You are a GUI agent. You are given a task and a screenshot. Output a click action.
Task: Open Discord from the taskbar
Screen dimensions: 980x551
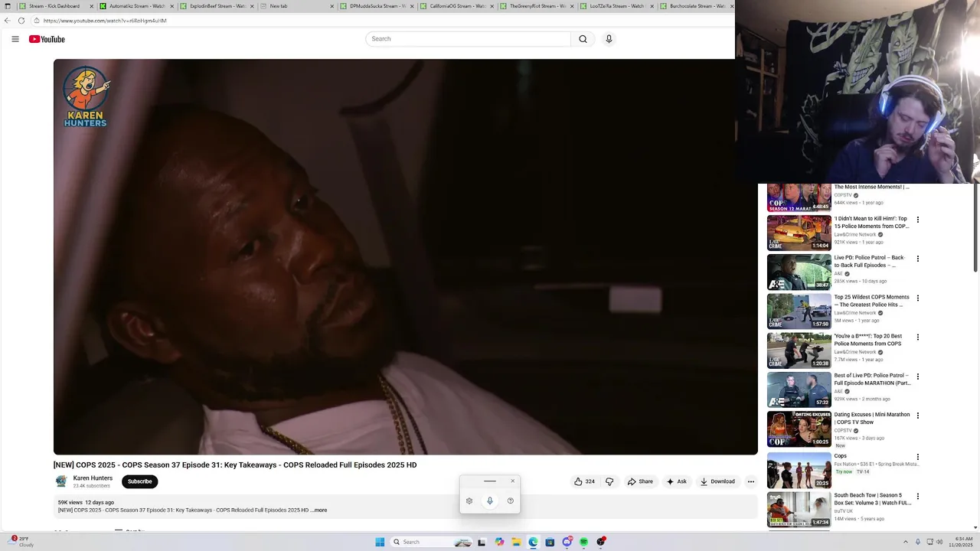coord(567,542)
